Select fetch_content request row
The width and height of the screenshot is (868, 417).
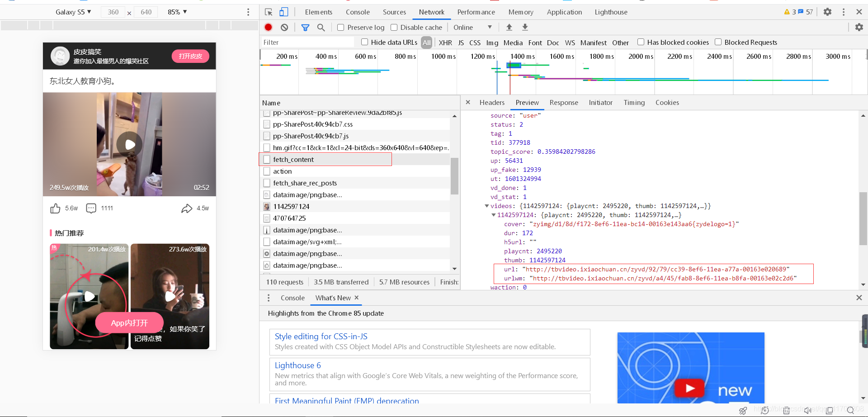[x=355, y=159]
